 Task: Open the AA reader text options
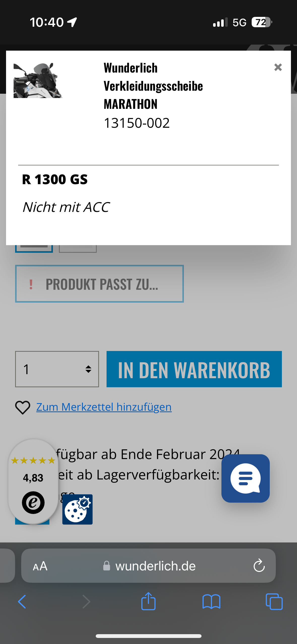(40, 566)
